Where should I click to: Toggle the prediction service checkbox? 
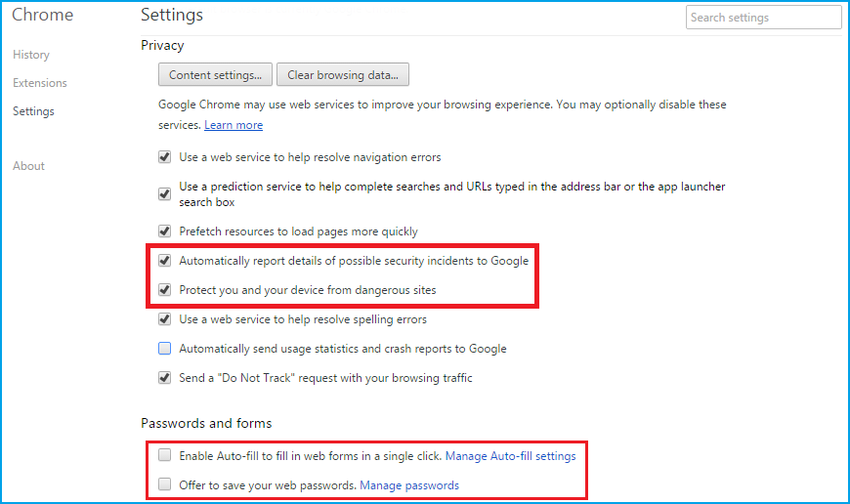click(165, 193)
